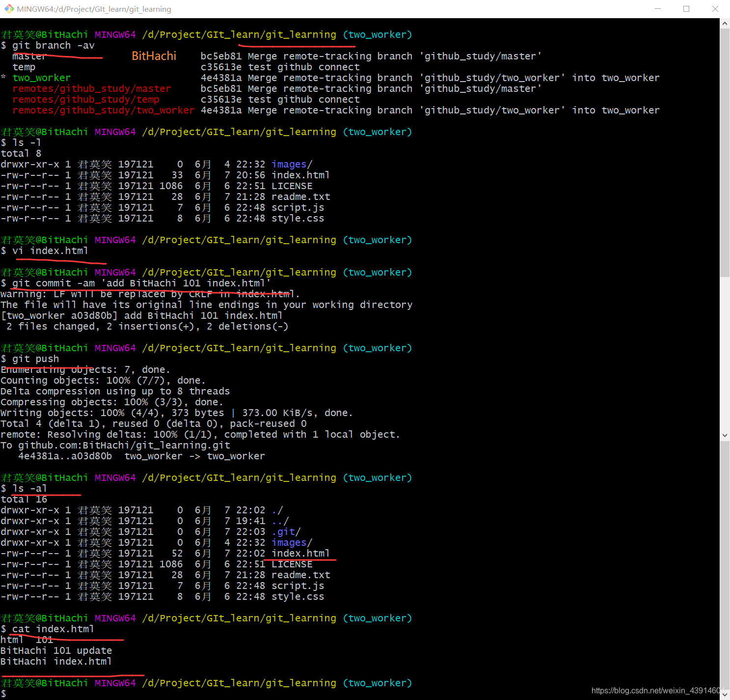Viewport: 730px width, 700px height.
Task: Click the 'vi index.html' command
Action: [51, 251]
